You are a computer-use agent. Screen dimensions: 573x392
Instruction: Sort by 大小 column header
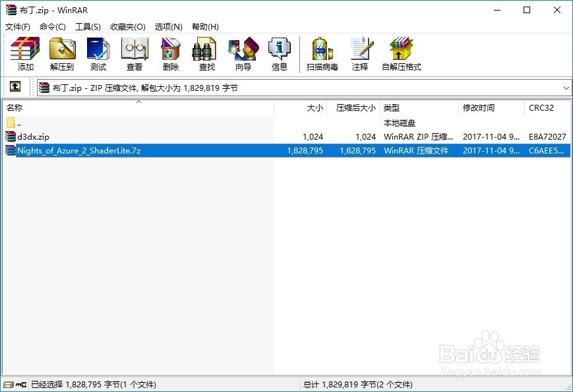[x=301, y=107]
